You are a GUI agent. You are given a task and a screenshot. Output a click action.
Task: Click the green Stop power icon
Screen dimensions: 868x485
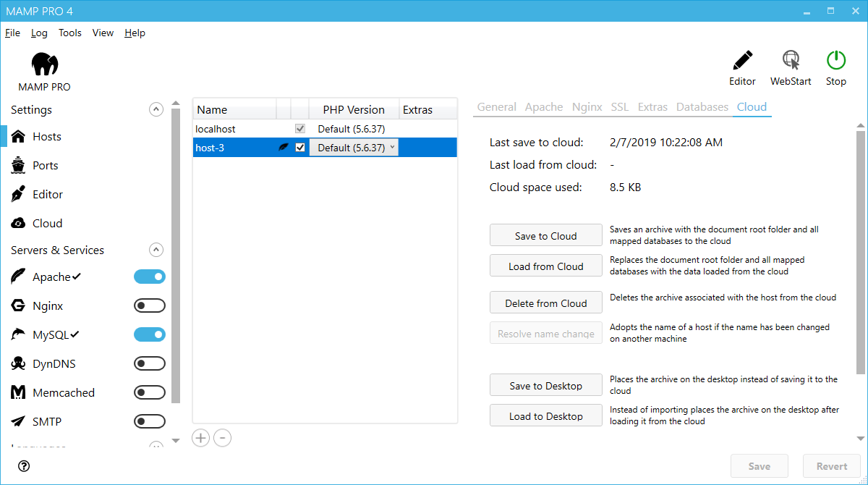coord(836,61)
